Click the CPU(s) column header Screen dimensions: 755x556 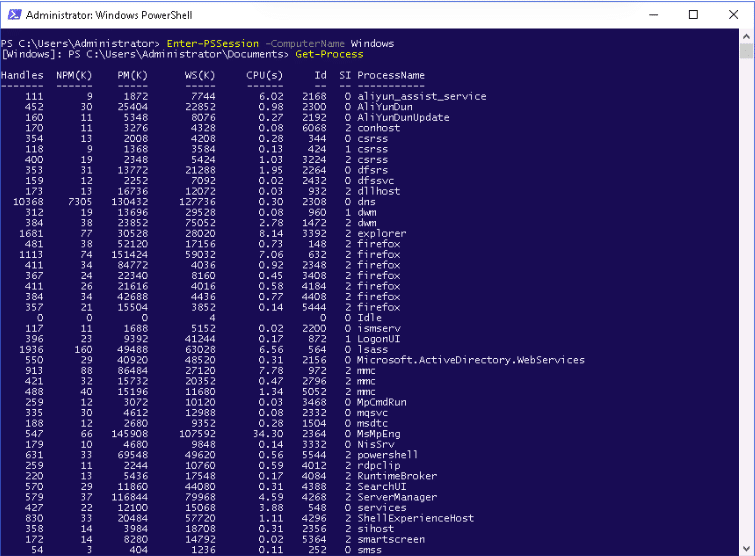tap(265, 75)
